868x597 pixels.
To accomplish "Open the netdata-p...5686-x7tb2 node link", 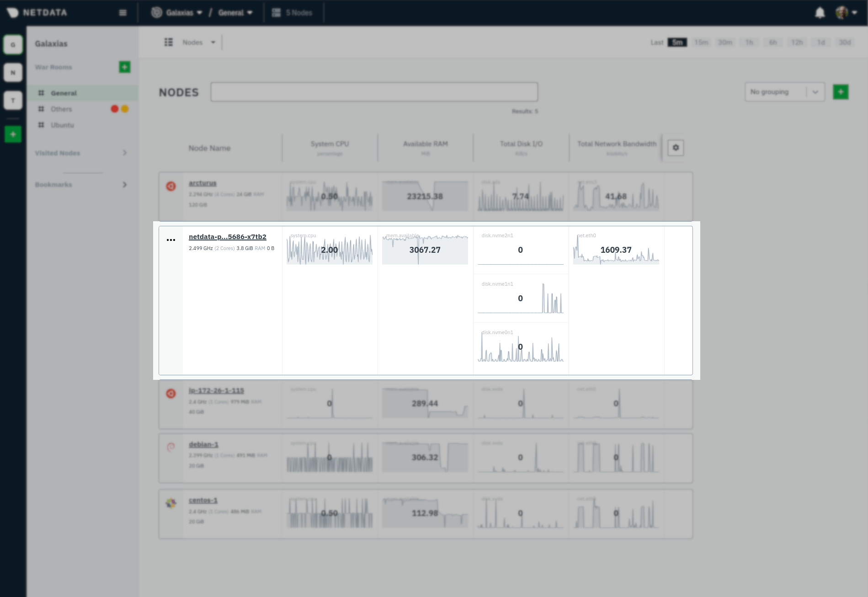I will tap(228, 237).
